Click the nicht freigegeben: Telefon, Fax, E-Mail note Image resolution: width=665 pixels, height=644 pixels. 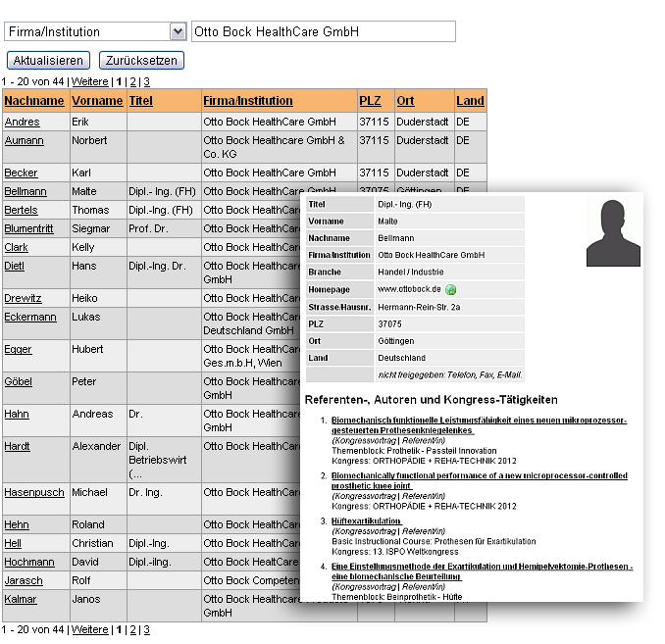pos(449,374)
